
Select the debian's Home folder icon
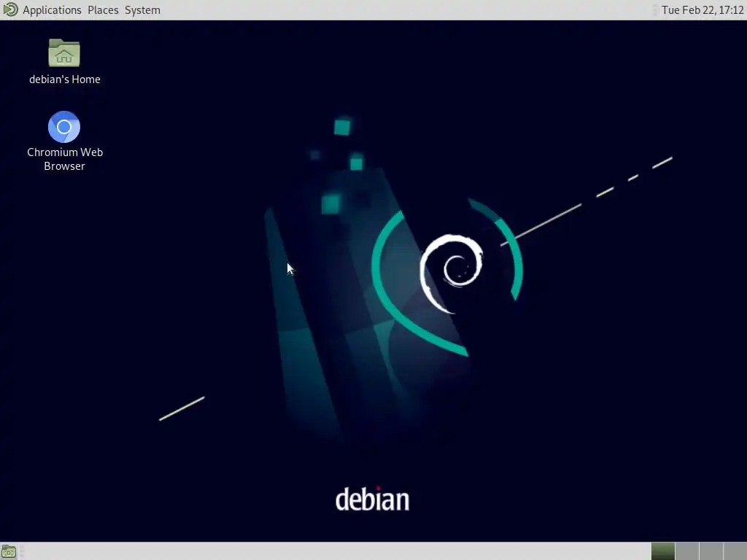coord(64,52)
